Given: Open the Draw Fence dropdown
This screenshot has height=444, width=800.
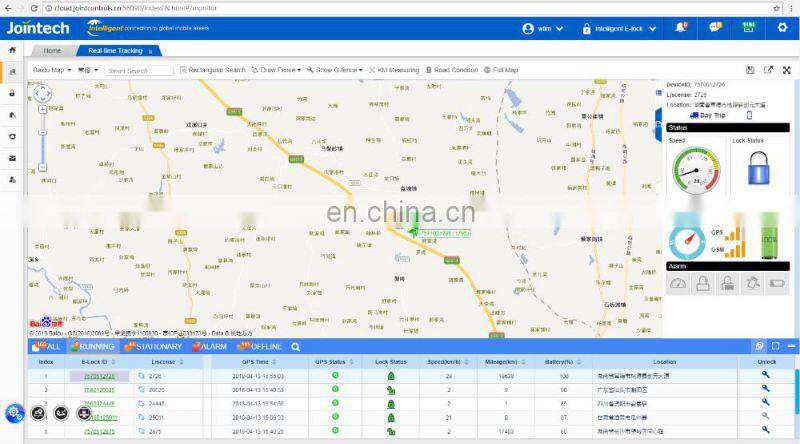Looking at the screenshot, I should tap(277, 70).
